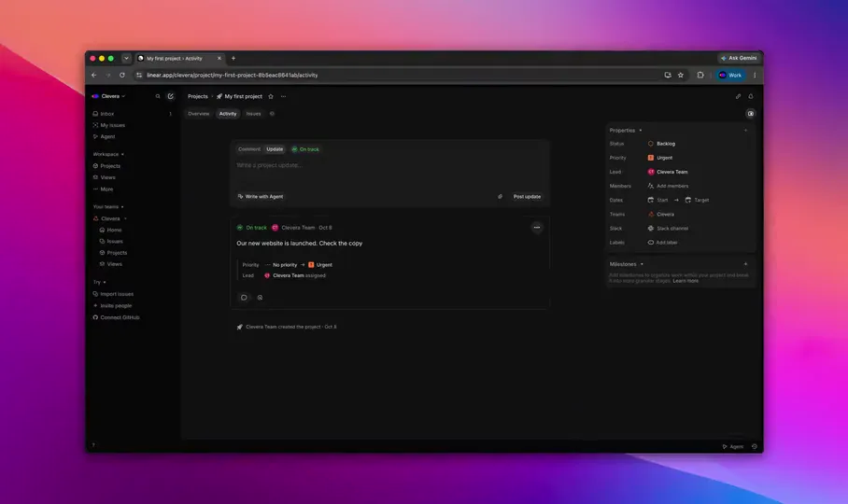
Task: Open Ask Gemini in Chrome
Action: coord(739,58)
